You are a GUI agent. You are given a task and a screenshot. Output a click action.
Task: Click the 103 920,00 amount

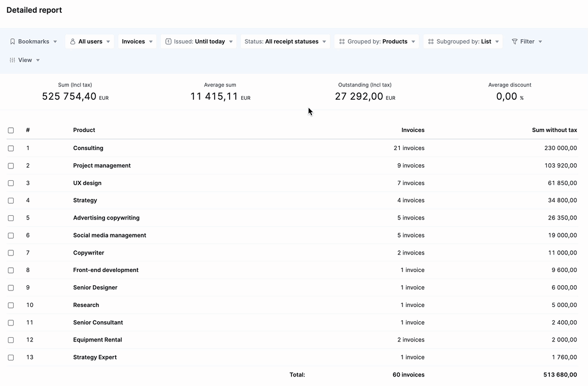560,165
